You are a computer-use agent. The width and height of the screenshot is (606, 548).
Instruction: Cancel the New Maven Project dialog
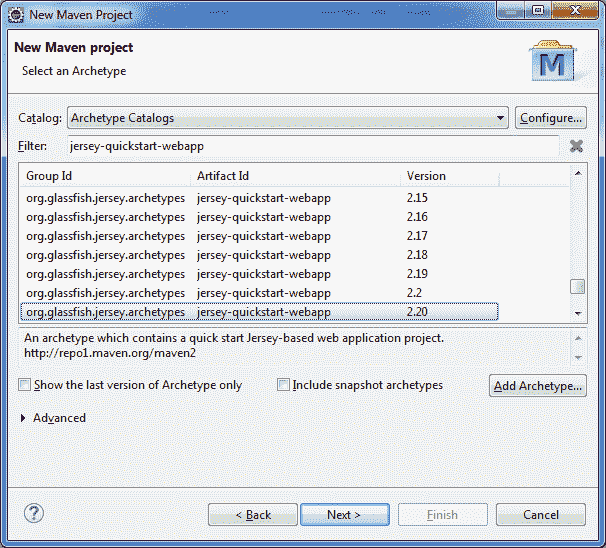[x=541, y=515]
